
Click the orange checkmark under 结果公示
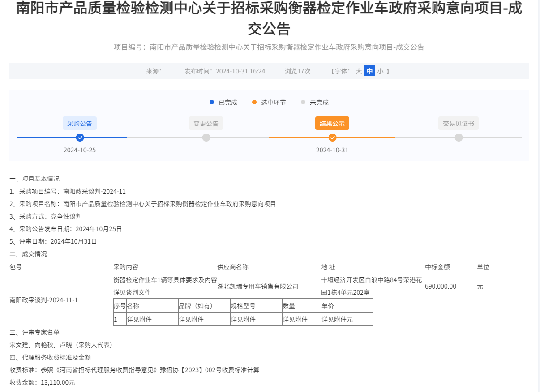[x=332, y=138]
